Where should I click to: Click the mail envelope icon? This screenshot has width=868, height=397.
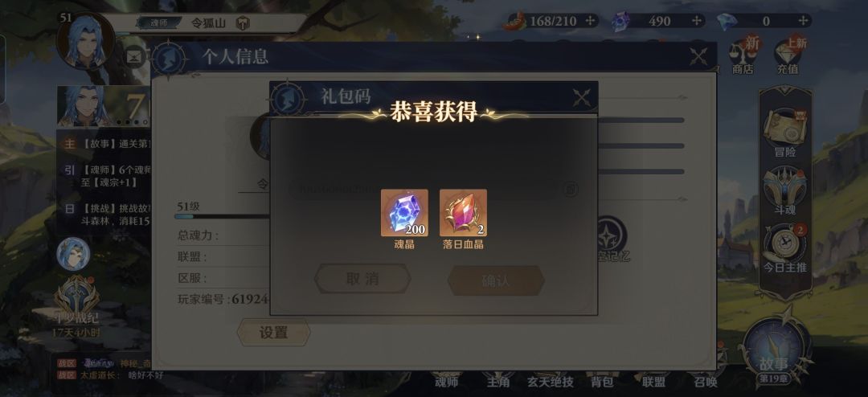point(133,56)
